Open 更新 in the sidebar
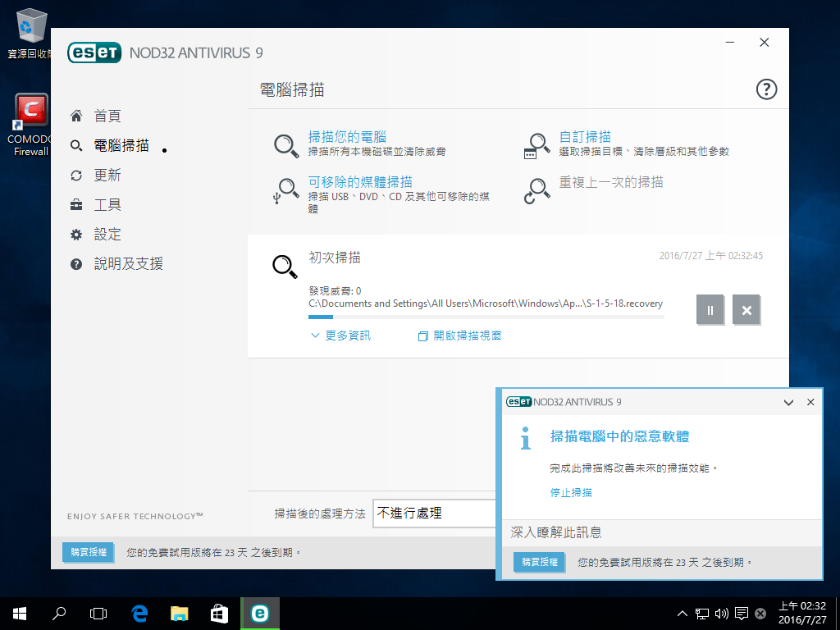840x630 pixels. 107,176
